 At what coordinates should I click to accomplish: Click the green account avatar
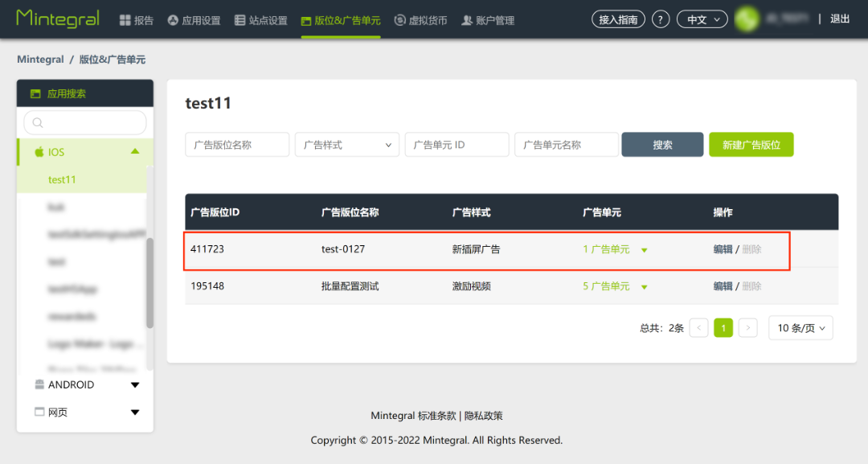tap(746, 18)
